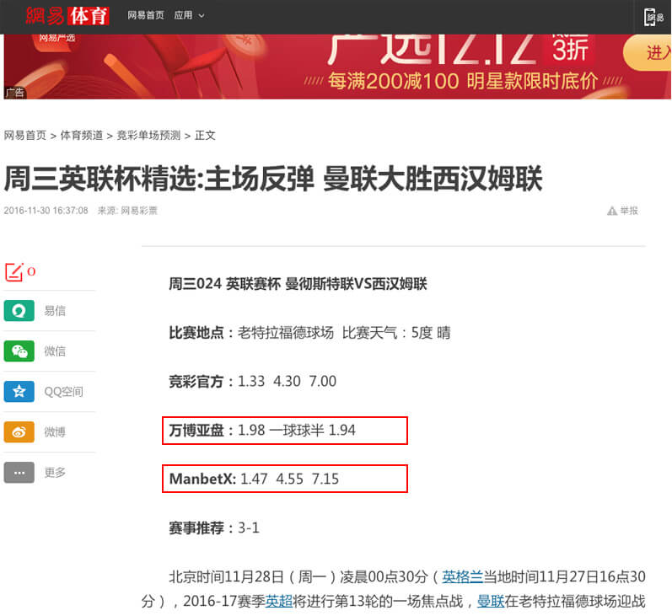Follow the 曼联 hyperlink in article text

coord(491,602)
